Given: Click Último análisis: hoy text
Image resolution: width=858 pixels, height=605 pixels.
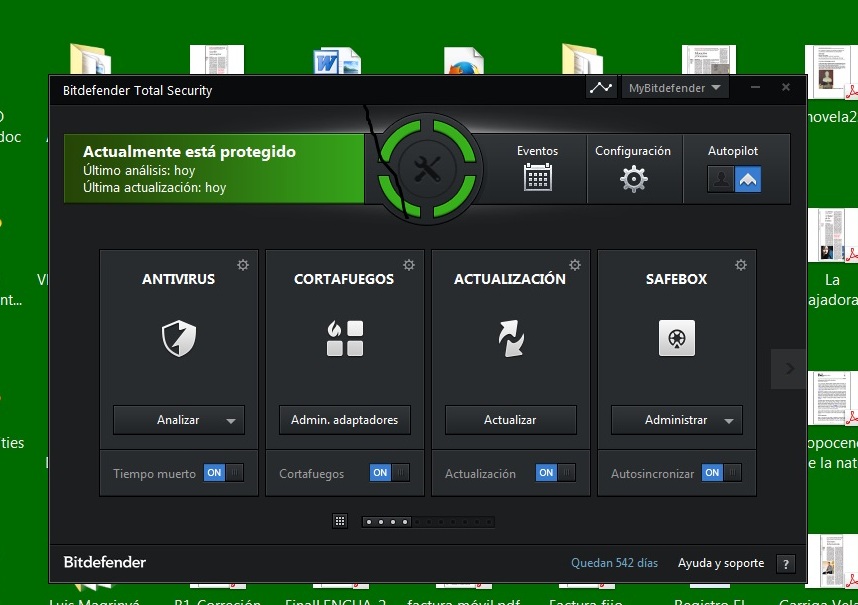Looking at the screenshot, I should [x=139, y=171].
